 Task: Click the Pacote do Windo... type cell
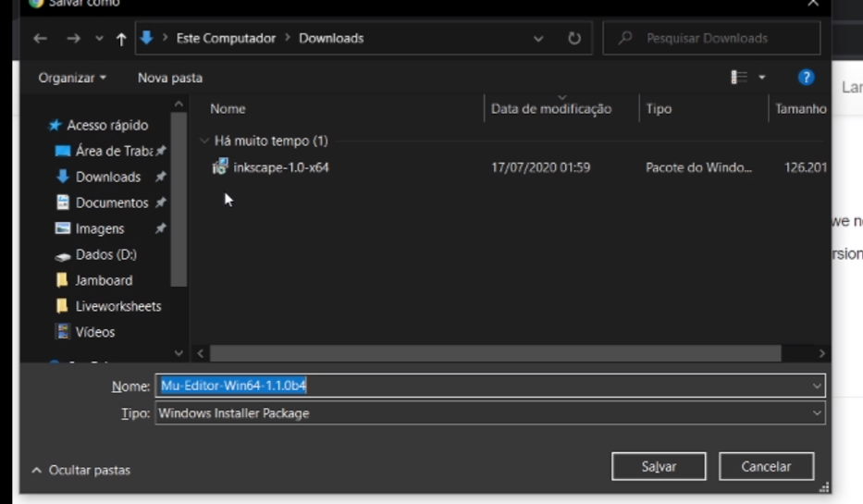coord(698,167)
